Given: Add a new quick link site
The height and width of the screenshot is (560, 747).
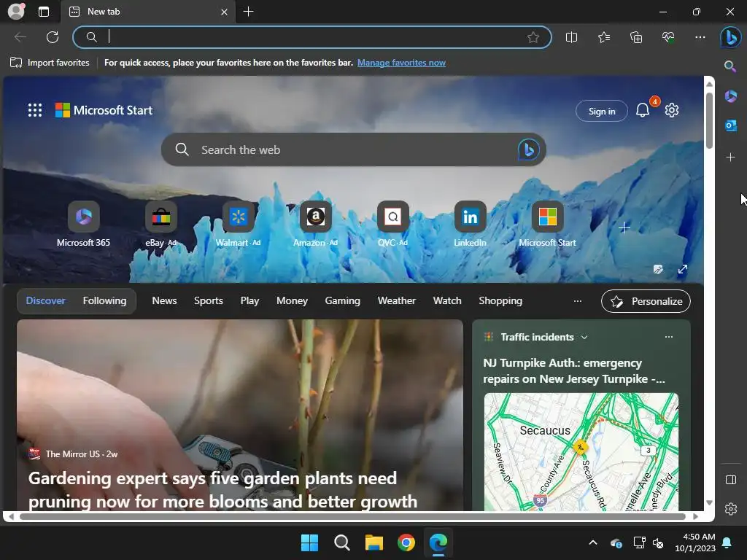Looking at the screenshot, I should tap(624, 228).
